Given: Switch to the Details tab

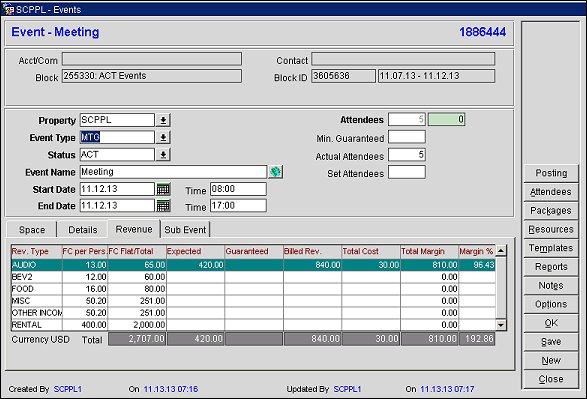Looking at the screenshot, I should tap(83, 230).
